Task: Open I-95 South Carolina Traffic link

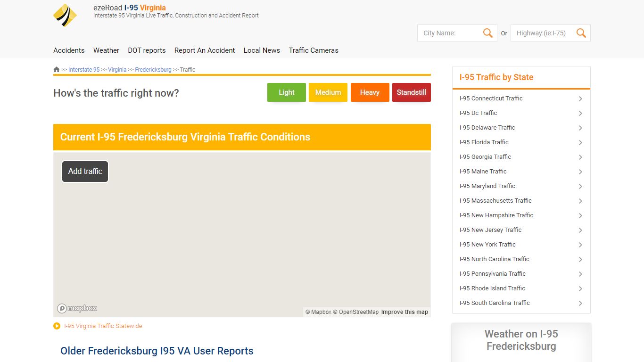Action: [x=495, y=303]
